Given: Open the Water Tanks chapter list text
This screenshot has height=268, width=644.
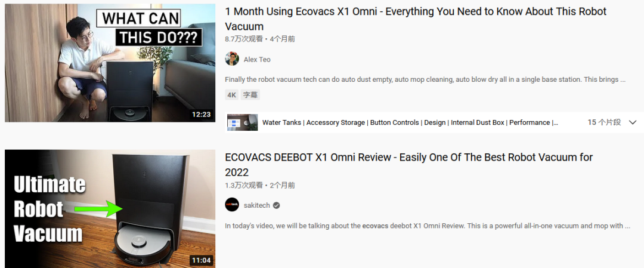Looking at the screenshot, I should tap(410, 122).
